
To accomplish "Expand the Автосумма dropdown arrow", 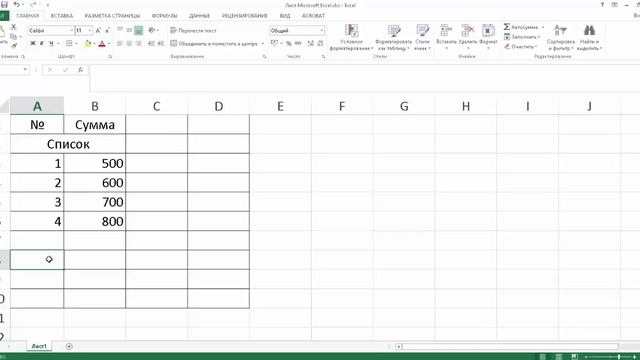I will (543, 27).
